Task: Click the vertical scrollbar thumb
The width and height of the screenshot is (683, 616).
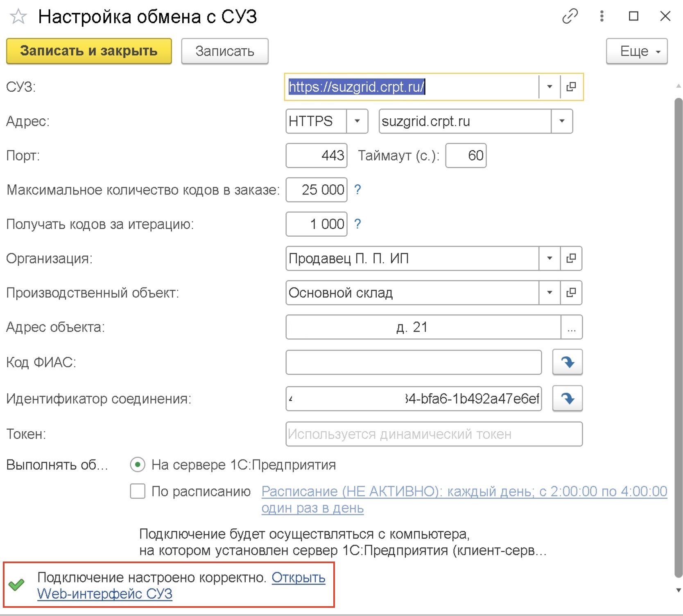Action: (678, 337)
